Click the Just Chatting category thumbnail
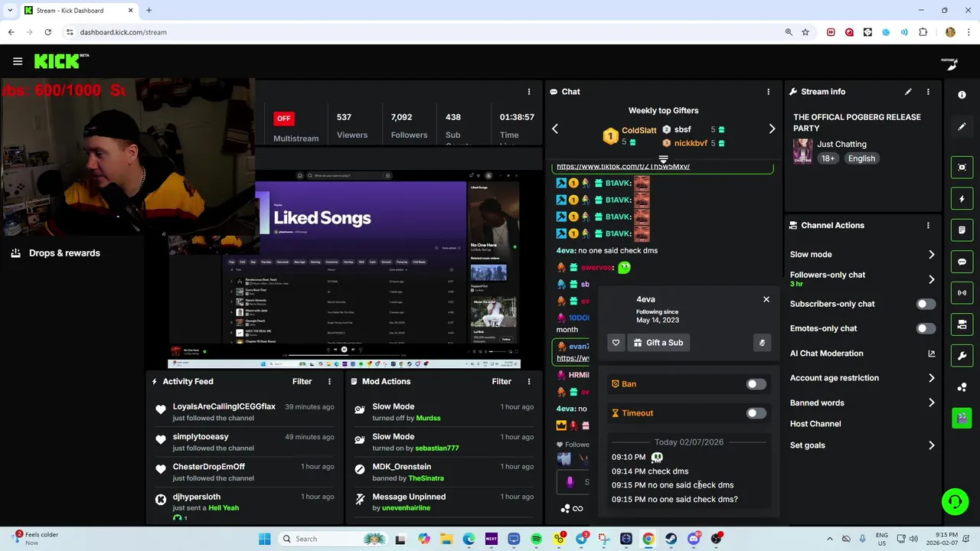 pos(802,151)
